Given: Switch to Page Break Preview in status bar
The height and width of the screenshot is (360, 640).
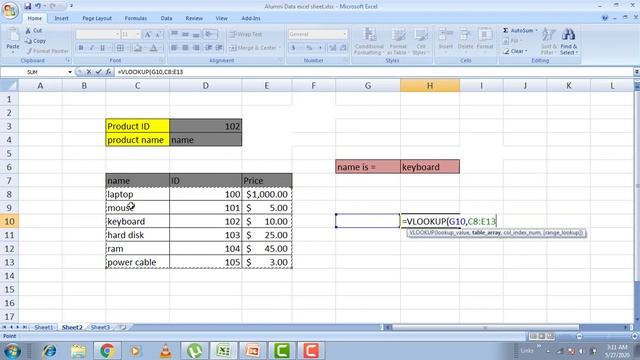Looking at the screenshot, I should pyautogui.click(x=550, y=336).
